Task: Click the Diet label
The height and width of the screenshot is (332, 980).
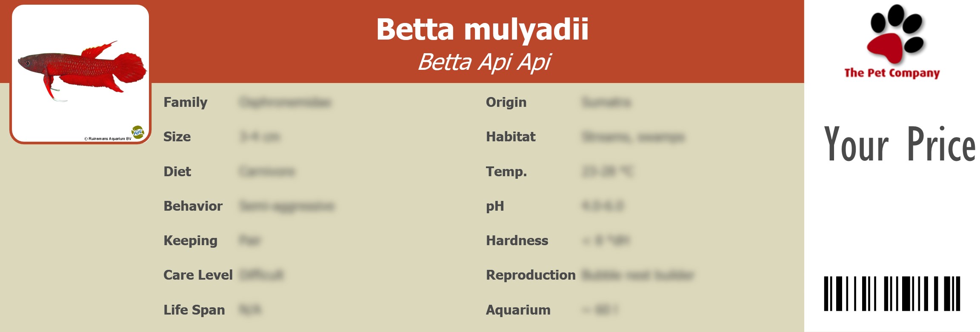Action: pyautogui.click(x=177, y=172)
